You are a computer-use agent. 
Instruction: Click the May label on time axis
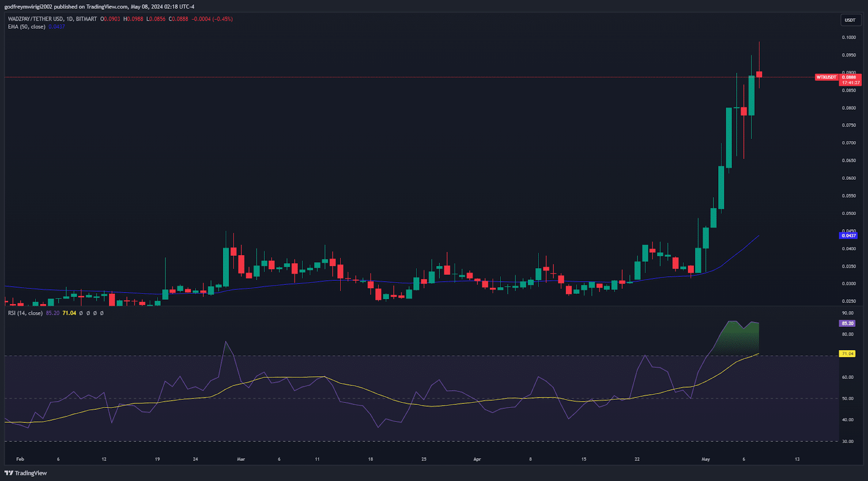pyautogui.click(x=705, y=459)
